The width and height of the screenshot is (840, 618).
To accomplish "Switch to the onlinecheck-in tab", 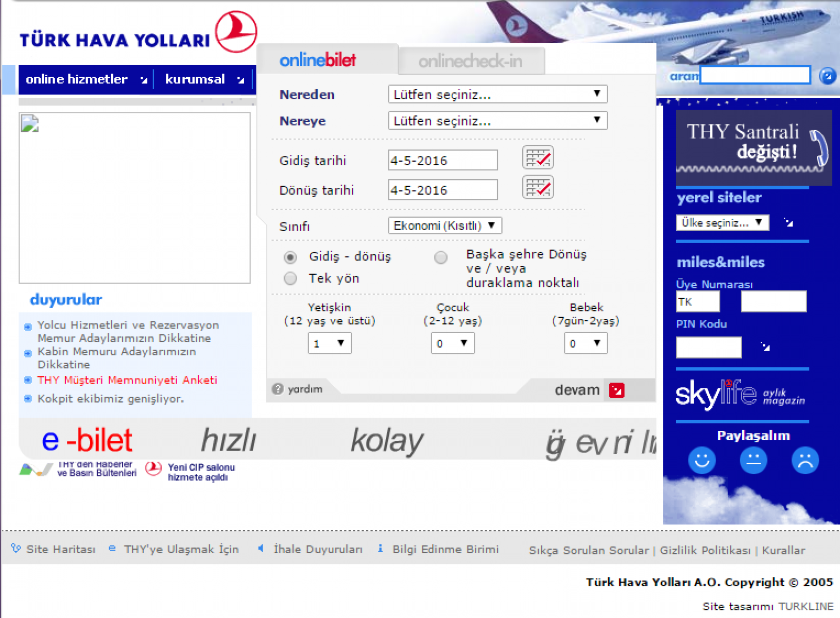I will (x=471, y=61).
